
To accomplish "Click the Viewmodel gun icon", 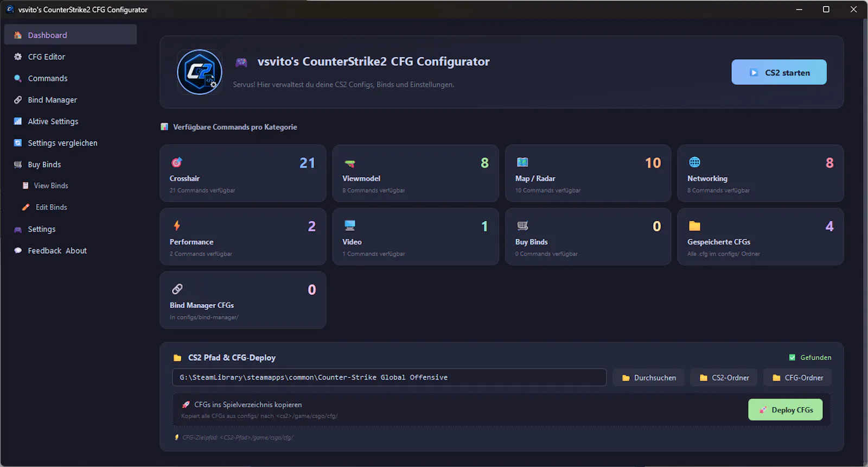I will [x=349, y=163].
